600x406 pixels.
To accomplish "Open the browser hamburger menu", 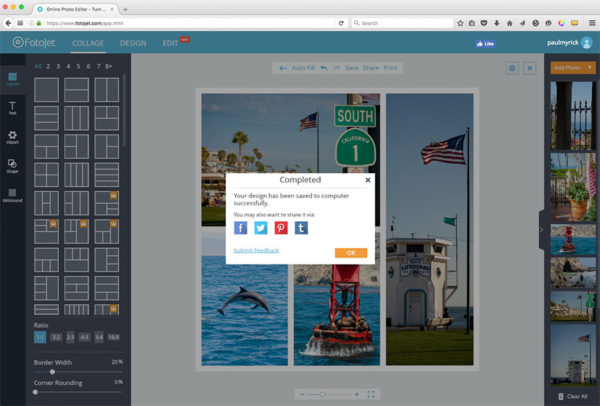I will click(592, 23).
